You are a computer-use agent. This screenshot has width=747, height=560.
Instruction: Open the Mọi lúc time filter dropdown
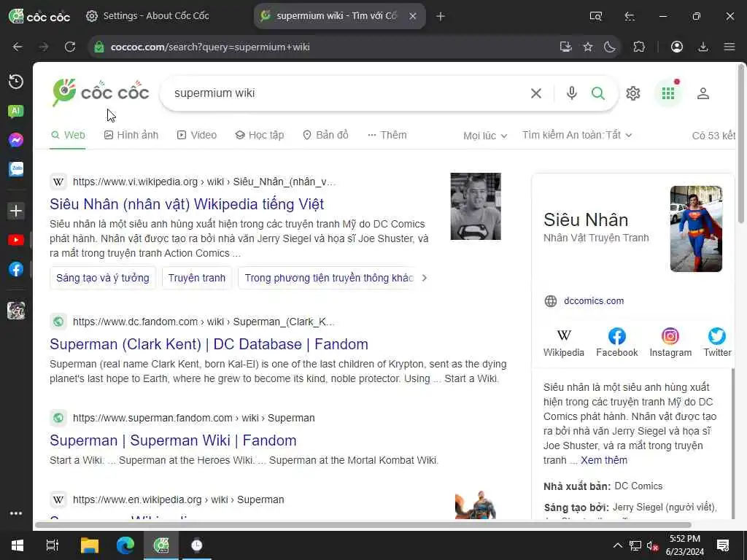(485, 136)
